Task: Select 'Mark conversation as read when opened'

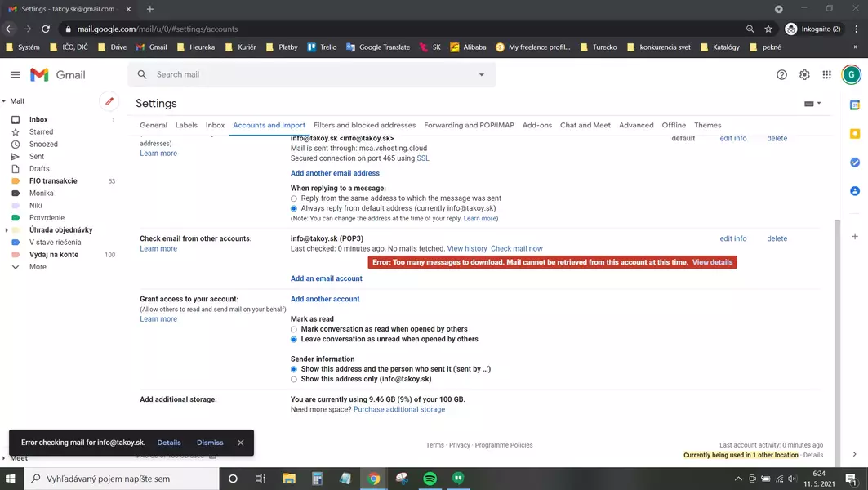Action: [294, 329]
